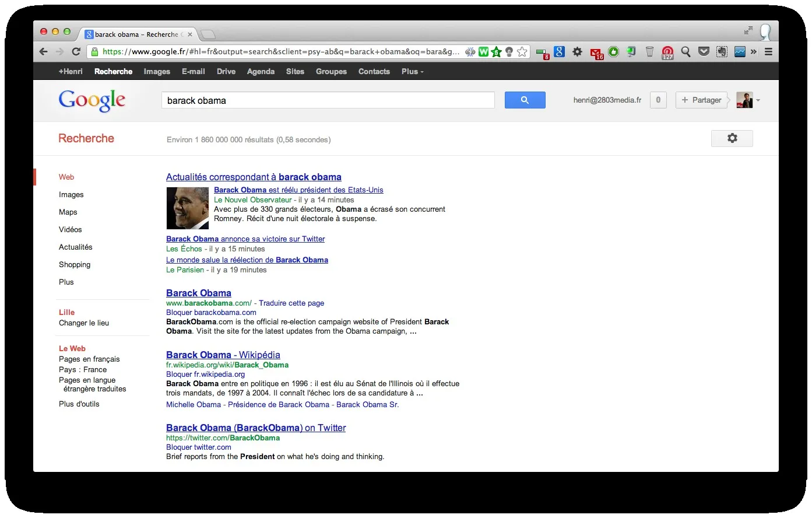Open a new browser tab
Screen dimensions: 812x518
click(208, 34)
